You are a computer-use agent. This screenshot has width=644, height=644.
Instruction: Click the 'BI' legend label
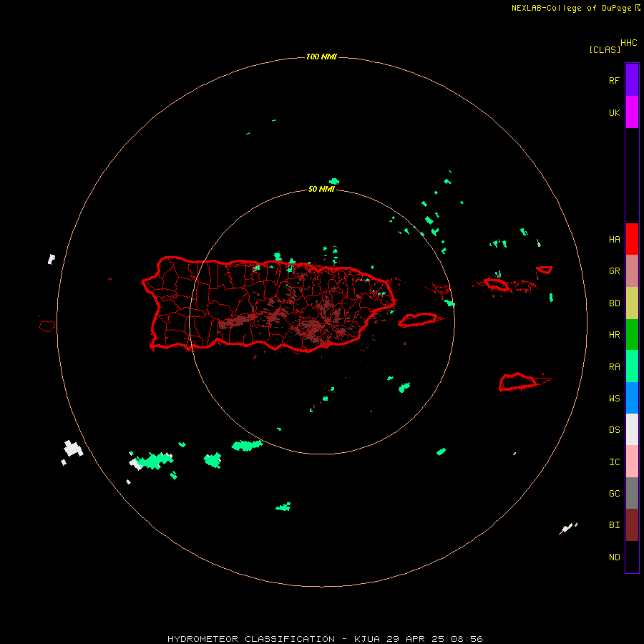614,525
